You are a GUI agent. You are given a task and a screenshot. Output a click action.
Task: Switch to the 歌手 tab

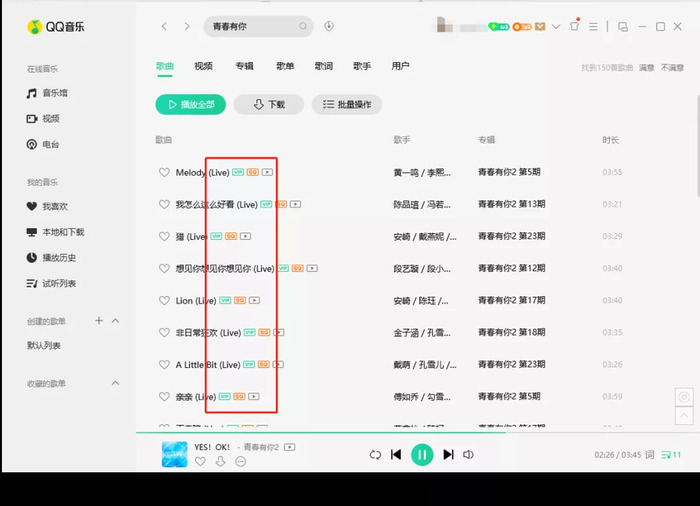click(x=361, y=66)
